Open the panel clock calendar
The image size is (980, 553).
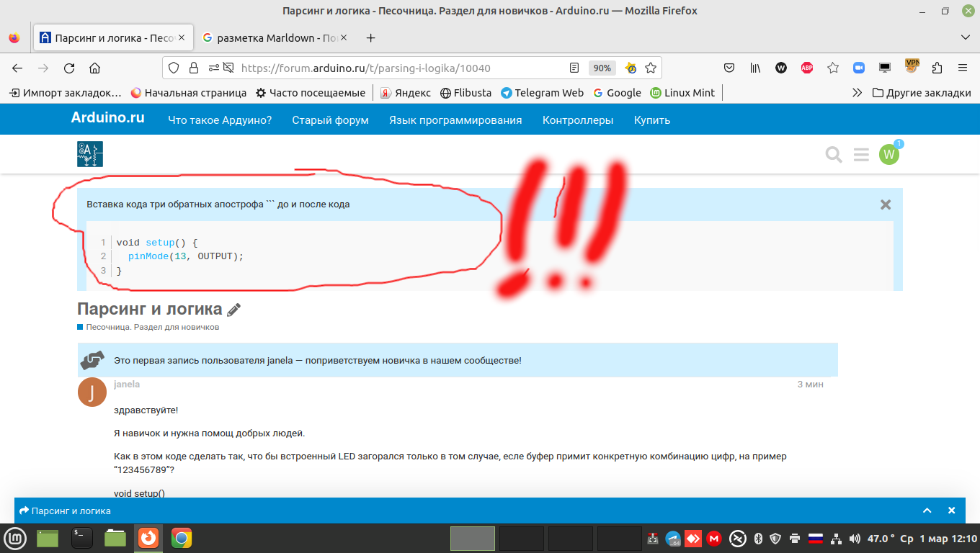[939, 539]
